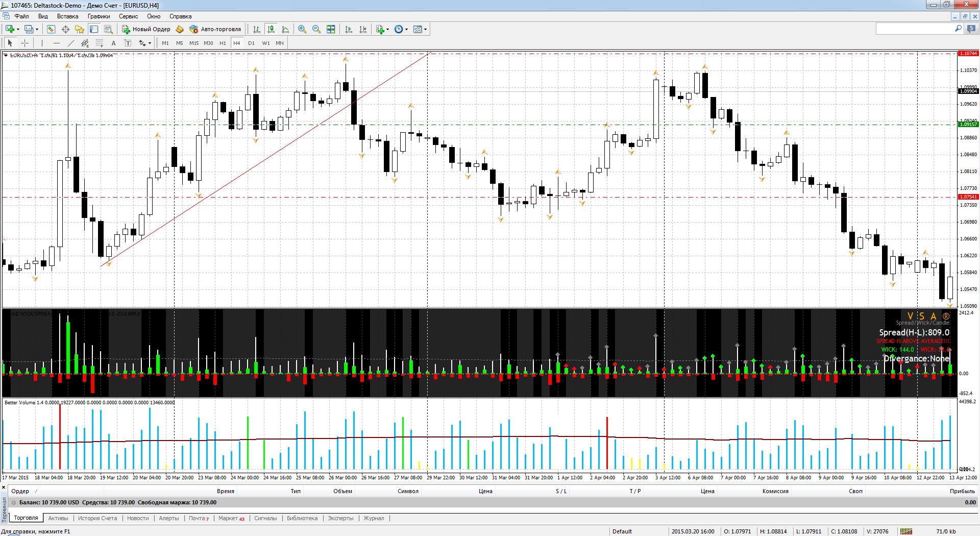Viewport: 980px width, 536px height.
Task: Tile chart windows icon
Action: [331, 29]
